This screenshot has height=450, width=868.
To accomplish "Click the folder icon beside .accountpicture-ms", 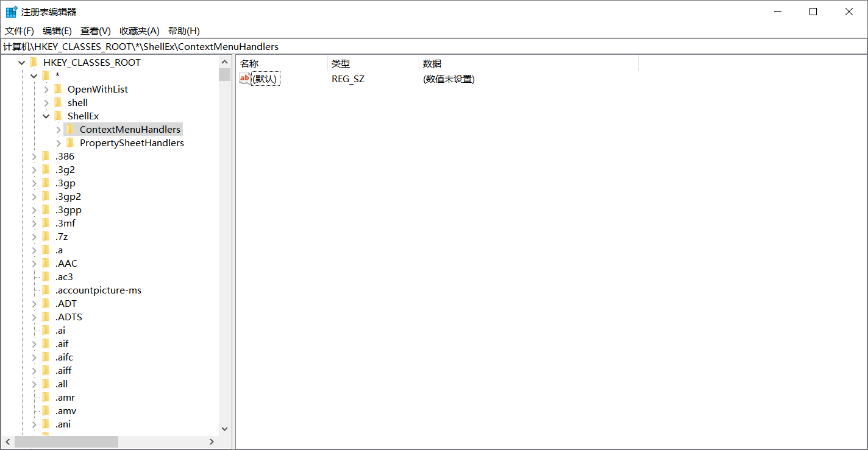I will pyautogui.click(x=46, y=290).
